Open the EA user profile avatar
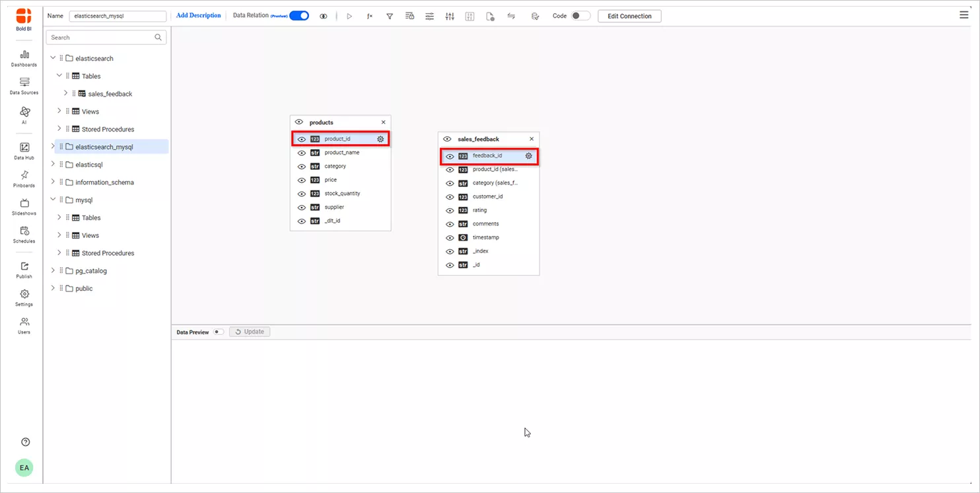This screenshot has height=493, width=980. tap(24, 468)
